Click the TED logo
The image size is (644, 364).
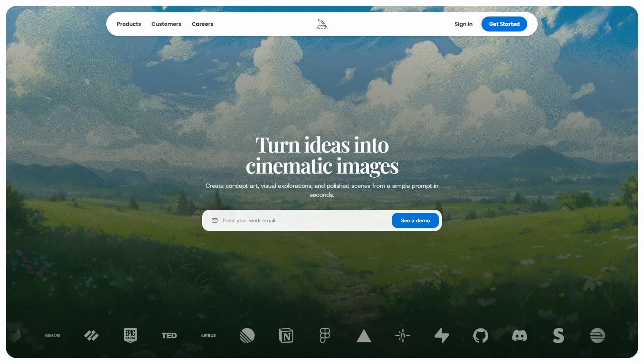pyautogui.click(x=169, y=336)
